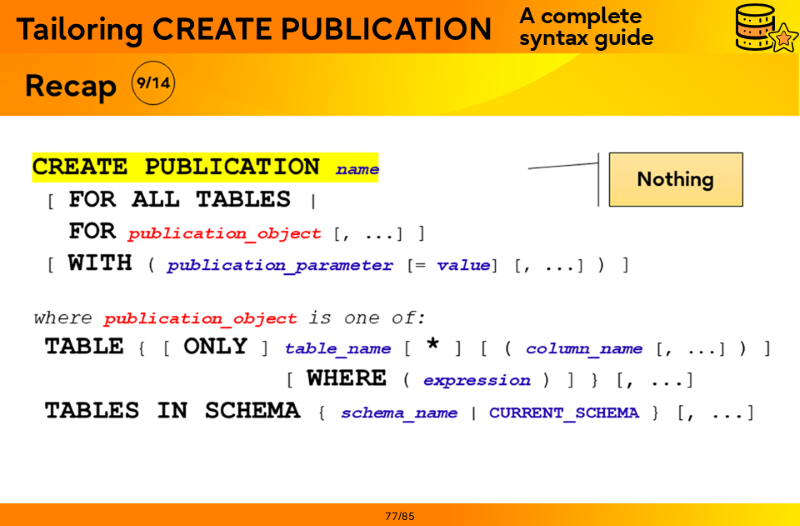Click the schema_name placeholder

(x=399, y=413)
